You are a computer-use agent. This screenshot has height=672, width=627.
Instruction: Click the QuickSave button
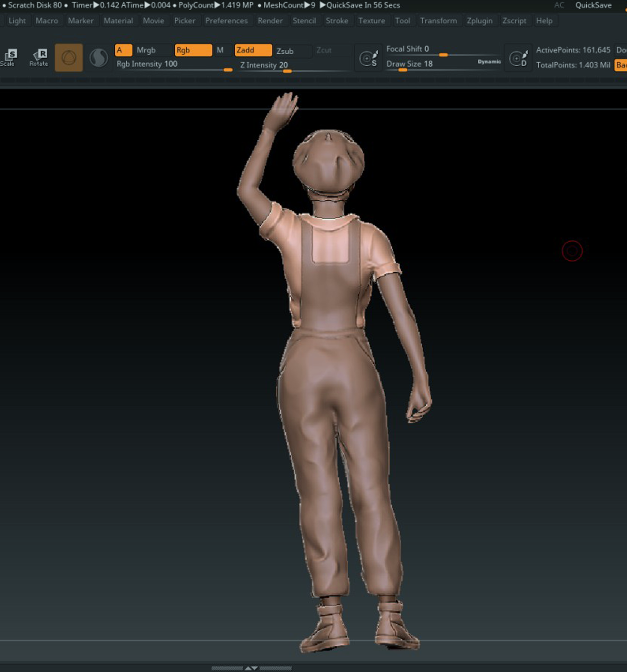(593, 5)
